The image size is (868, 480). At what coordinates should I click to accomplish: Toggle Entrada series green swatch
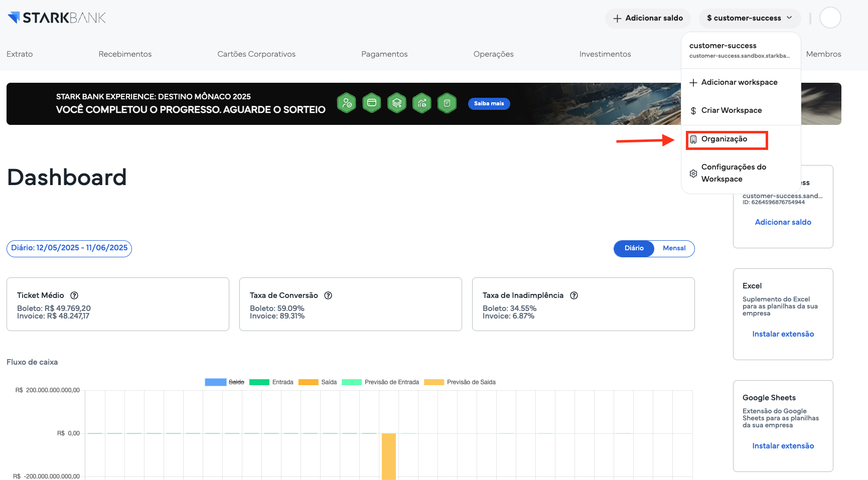[x=259, y=382]
